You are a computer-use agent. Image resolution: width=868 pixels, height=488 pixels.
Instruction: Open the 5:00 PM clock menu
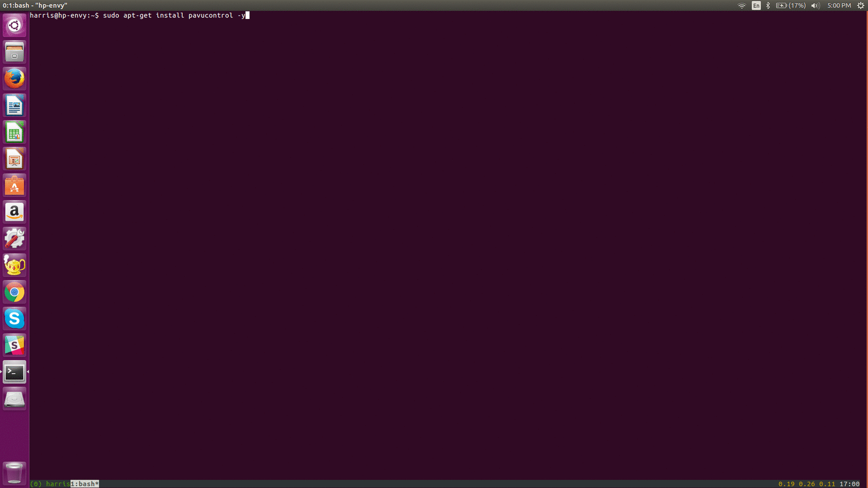(x=839, y=5)
